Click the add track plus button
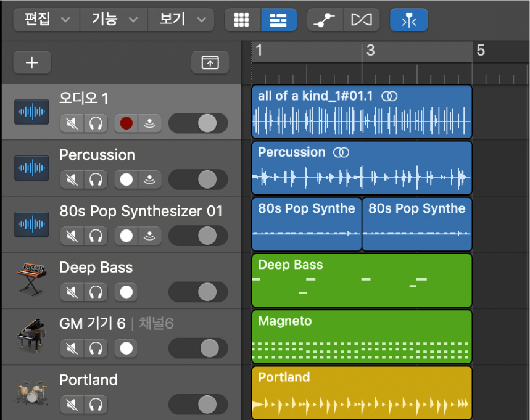Image resolution: width=530 pixels, height=420 pixels. coord(32,62)
